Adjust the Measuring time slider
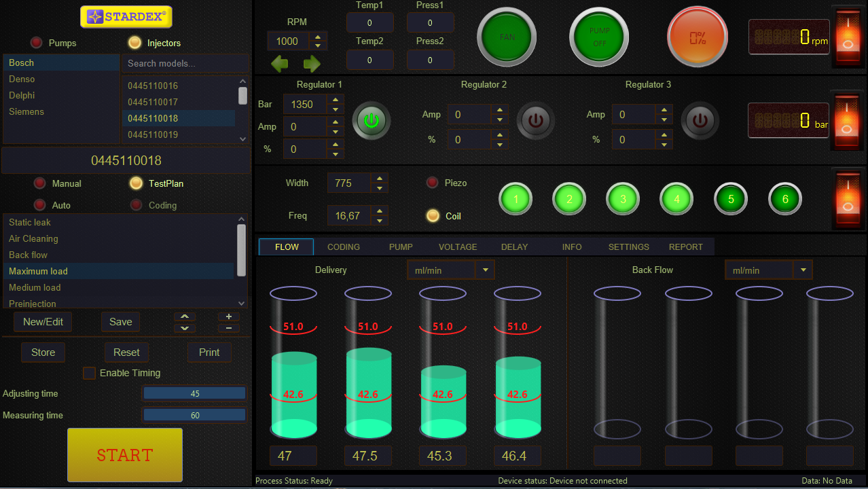Image resolution: width=868 pixels, height=489 pixels. pyautogui.click(x=194, y=415)
